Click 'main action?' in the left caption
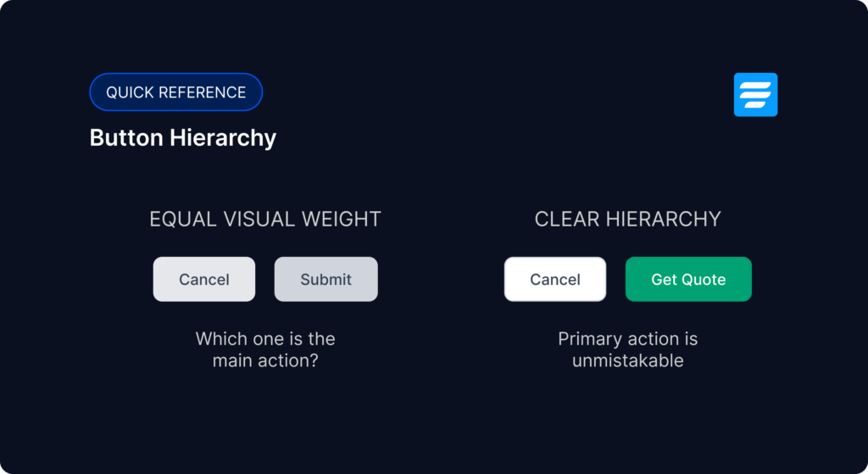The height and width of the screenshot is (474, 868). [x=265, y=360]
